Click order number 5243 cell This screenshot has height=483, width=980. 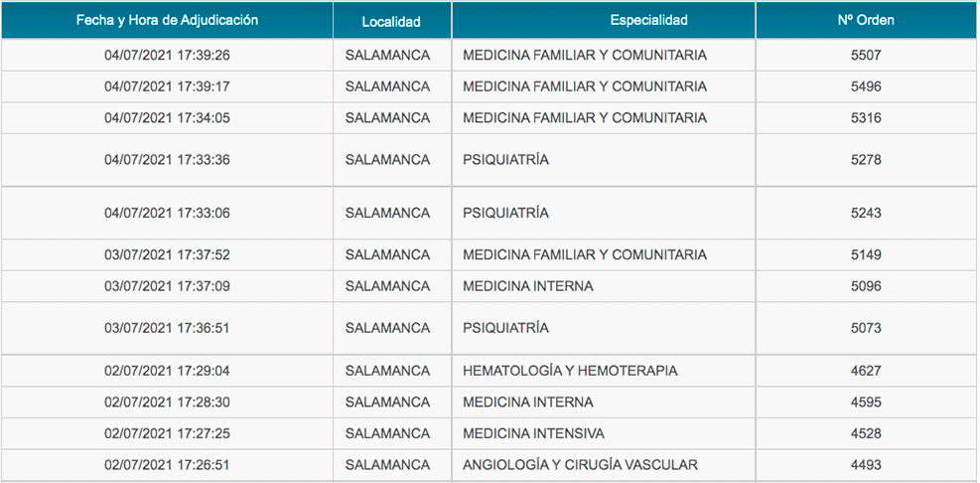point(866,213)
